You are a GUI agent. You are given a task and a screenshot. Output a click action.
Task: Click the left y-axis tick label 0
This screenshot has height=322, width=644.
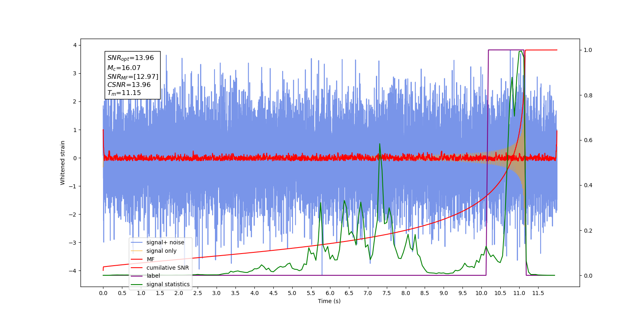click(75, 158)
